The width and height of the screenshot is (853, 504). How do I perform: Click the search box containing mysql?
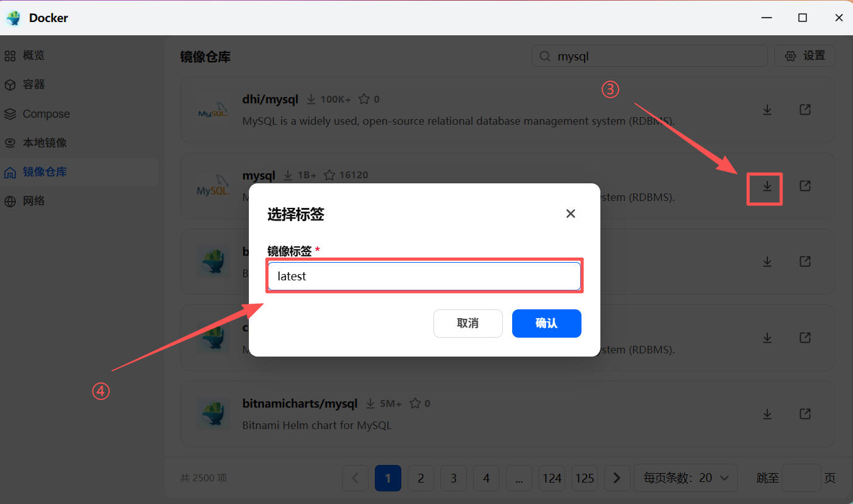[650, 56]
